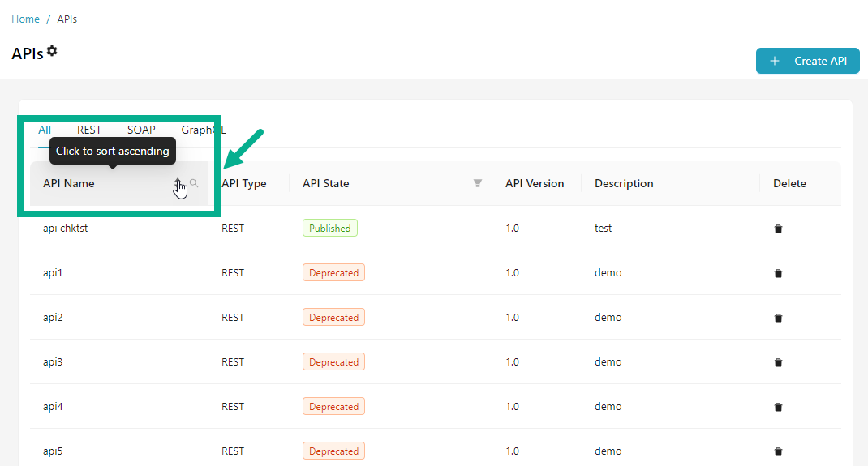
Task: Click trash icon for api1 row
Action: tap(778, 273)
